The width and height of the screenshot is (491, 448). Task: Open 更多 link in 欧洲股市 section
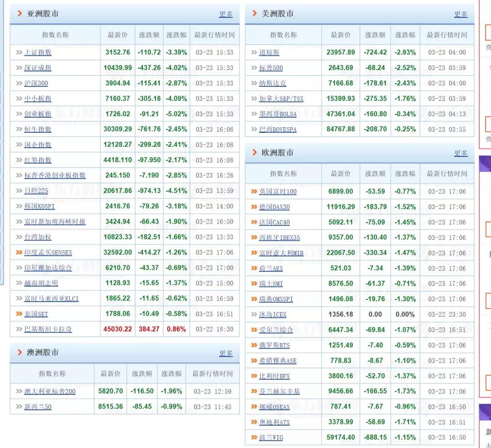coord(461,153)
